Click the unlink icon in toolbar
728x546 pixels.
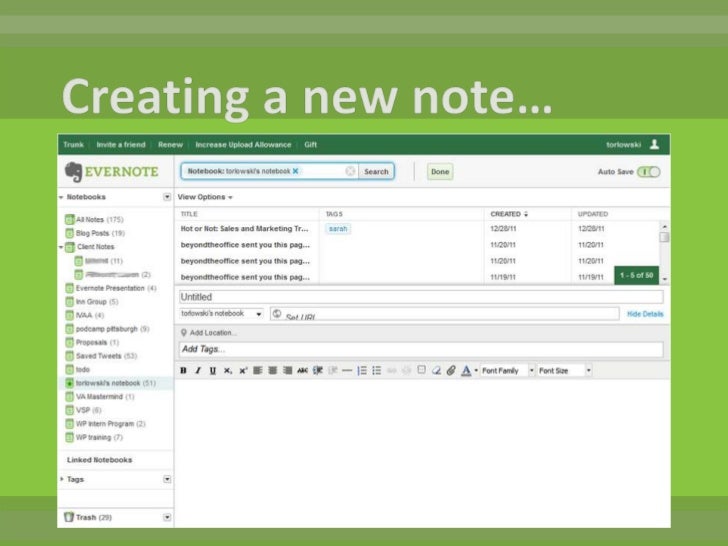tap(406, 370)
